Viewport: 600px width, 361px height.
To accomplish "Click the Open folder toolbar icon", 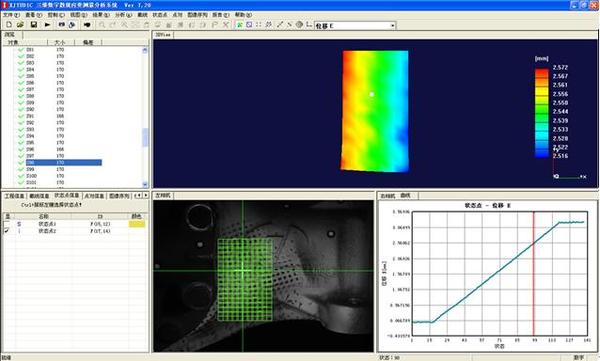I will (x=20, y=25).
